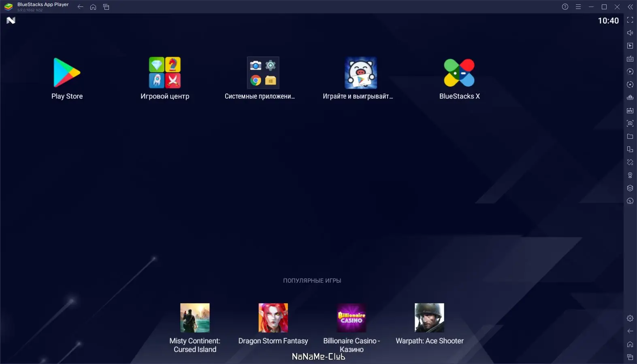Toggle eco mode gauge icon
This screenshot has width=637, height=364.
coord(630,201)
